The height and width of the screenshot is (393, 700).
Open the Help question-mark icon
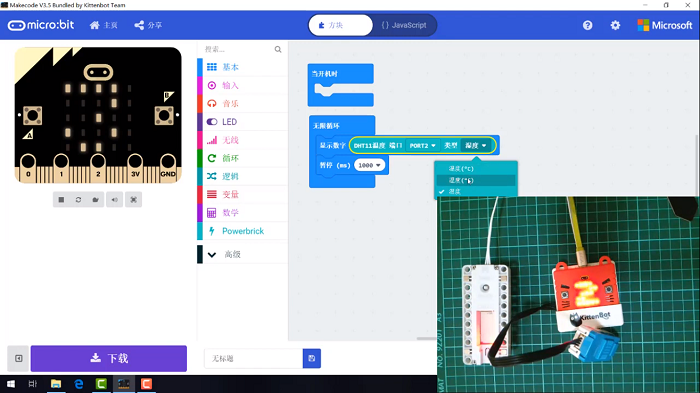click(x=588, y=25)
